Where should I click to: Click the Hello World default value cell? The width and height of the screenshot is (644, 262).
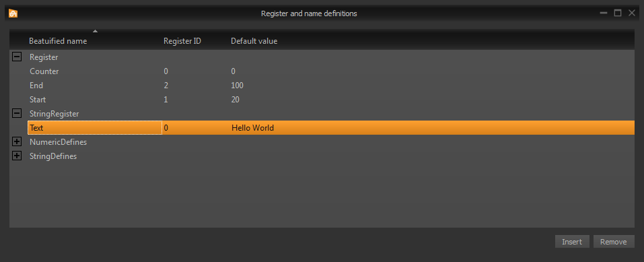[252, 128]
